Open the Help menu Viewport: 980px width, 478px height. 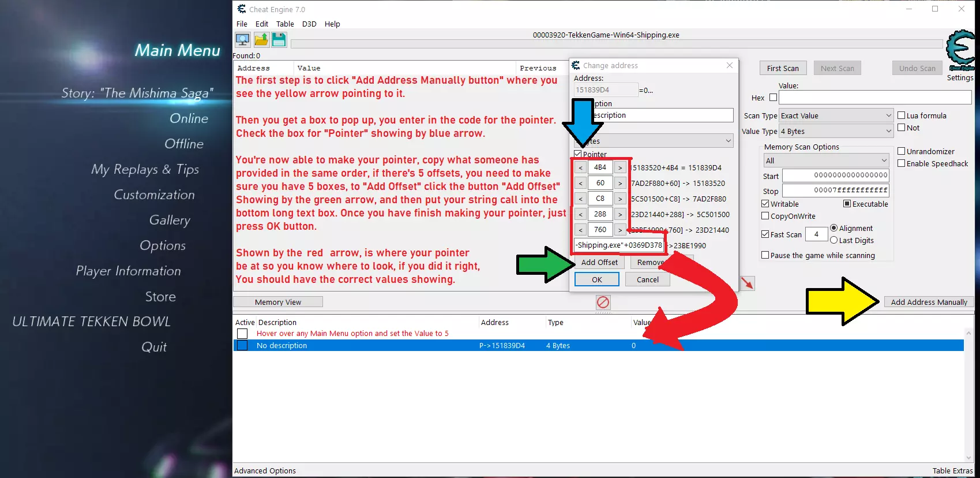[x=332, y=24]
